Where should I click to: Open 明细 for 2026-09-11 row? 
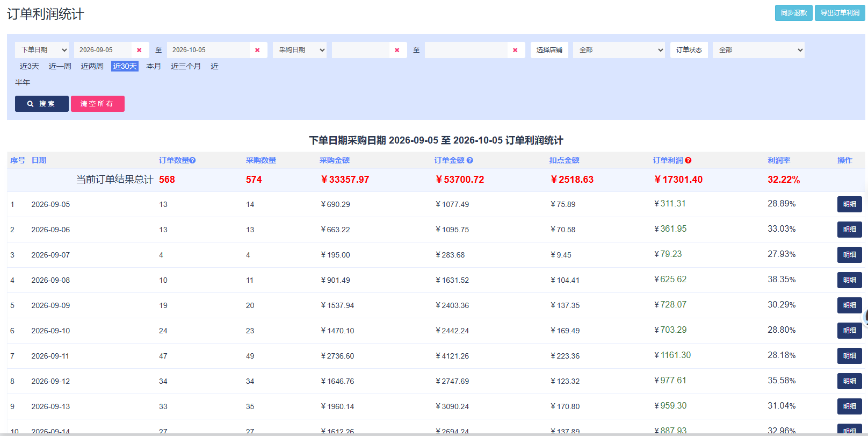850,356
